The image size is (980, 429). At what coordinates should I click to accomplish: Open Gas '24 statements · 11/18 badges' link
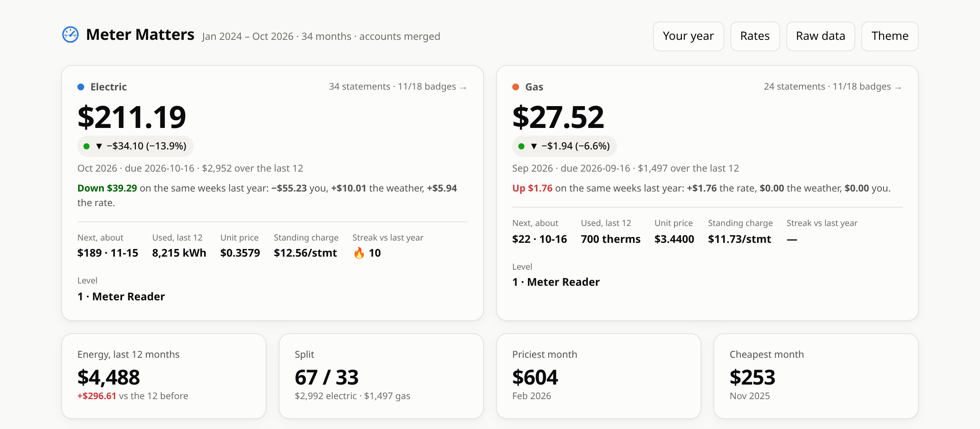833,87
